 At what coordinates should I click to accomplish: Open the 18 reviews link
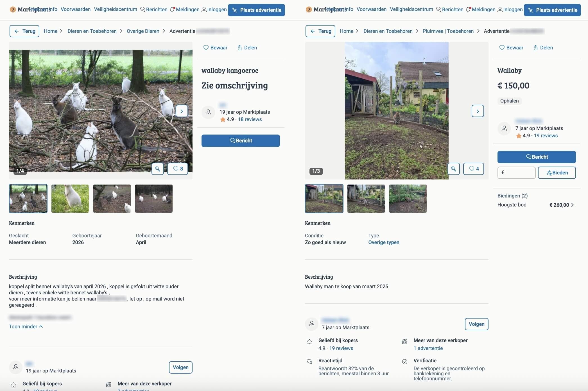click(250, 119)
